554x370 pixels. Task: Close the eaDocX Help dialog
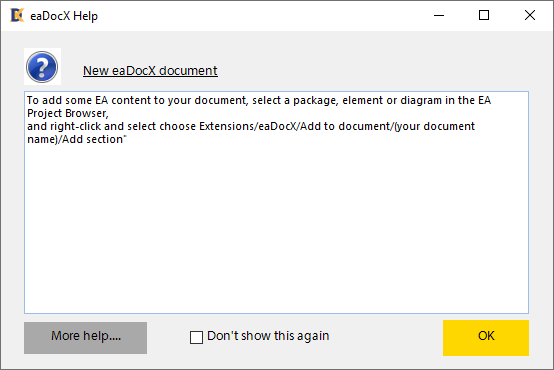530,15
